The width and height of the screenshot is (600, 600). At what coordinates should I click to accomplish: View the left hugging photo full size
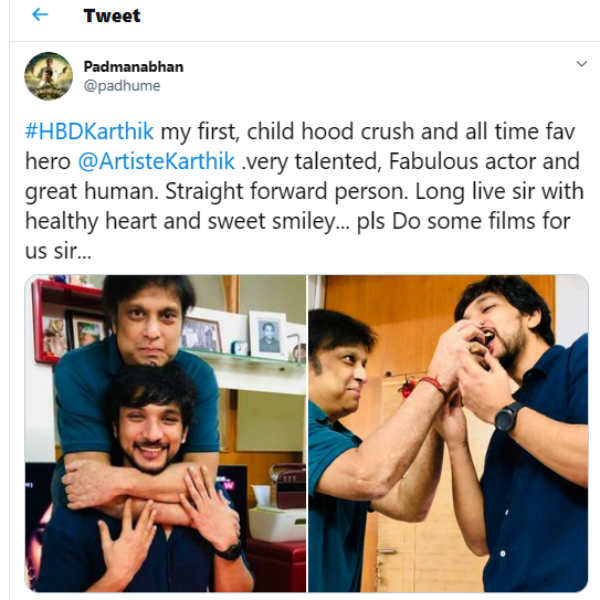[x=165, y=433]
